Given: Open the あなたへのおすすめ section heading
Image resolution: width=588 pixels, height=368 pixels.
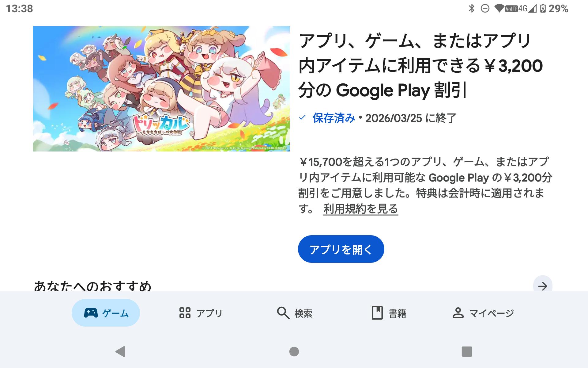Looking at the screenshot, I should tap(93, 286).
